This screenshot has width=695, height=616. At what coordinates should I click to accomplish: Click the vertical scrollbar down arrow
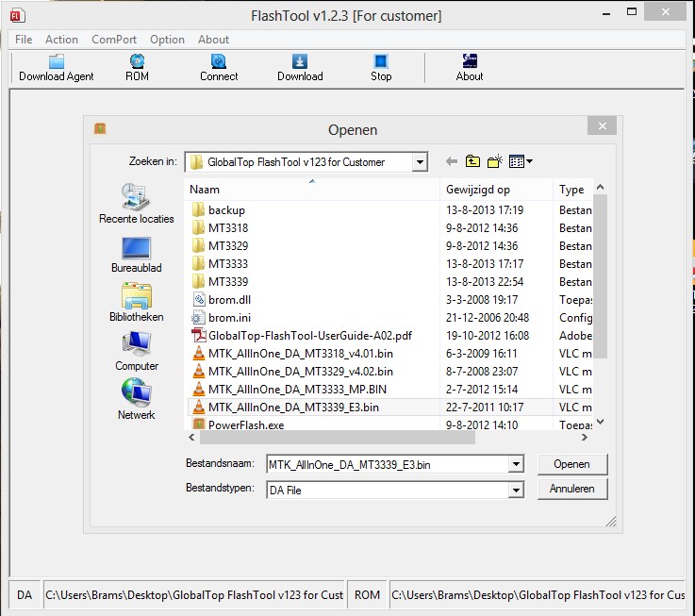600,422
